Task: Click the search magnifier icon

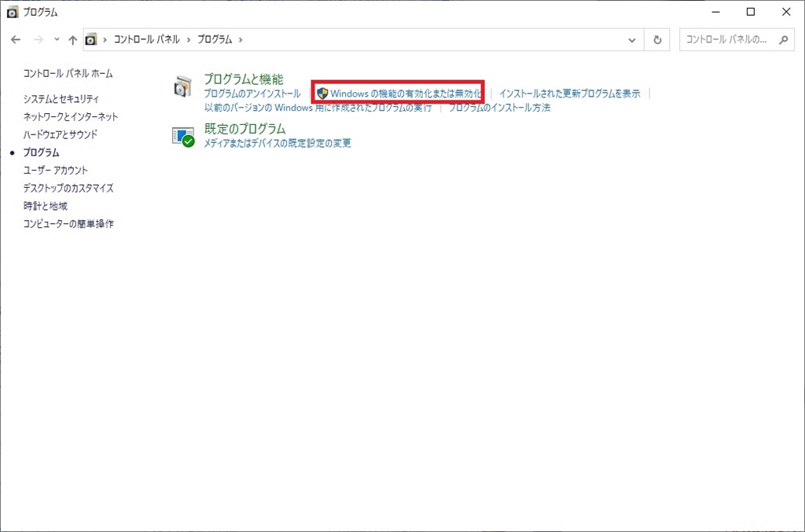Action: pyautogui.click(x=784, y=39)
